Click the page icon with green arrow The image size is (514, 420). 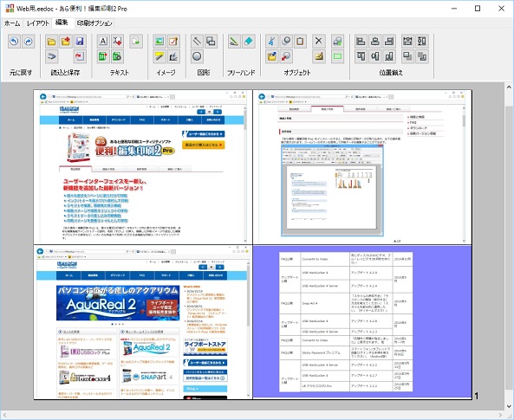[x=136, y=42]
